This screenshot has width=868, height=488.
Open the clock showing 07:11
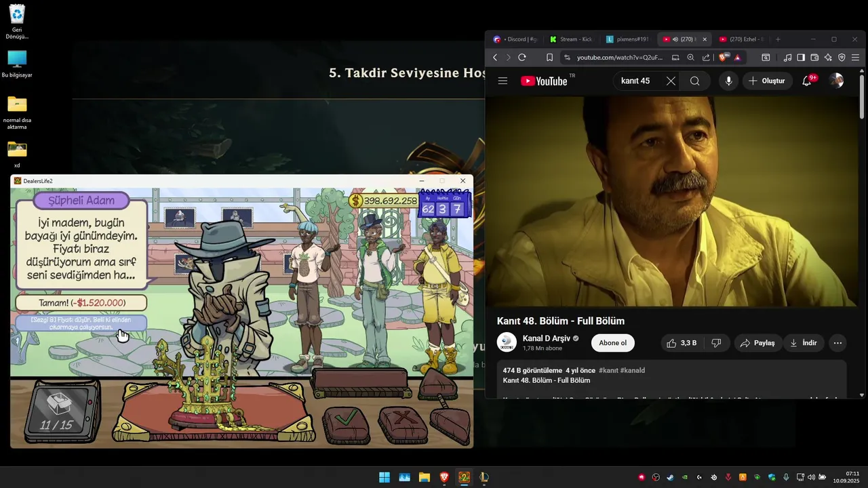tap(846, 477)
